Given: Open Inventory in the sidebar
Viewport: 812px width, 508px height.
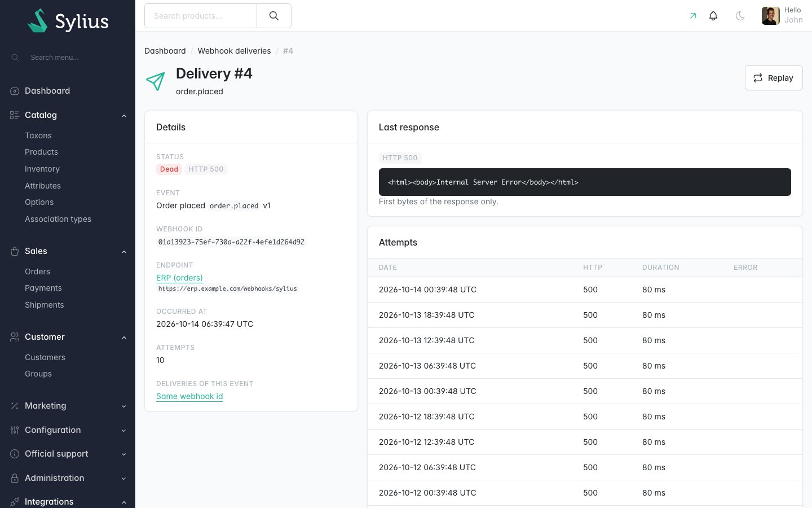Looking at the screenshot, I should click(x=42, y=169).
